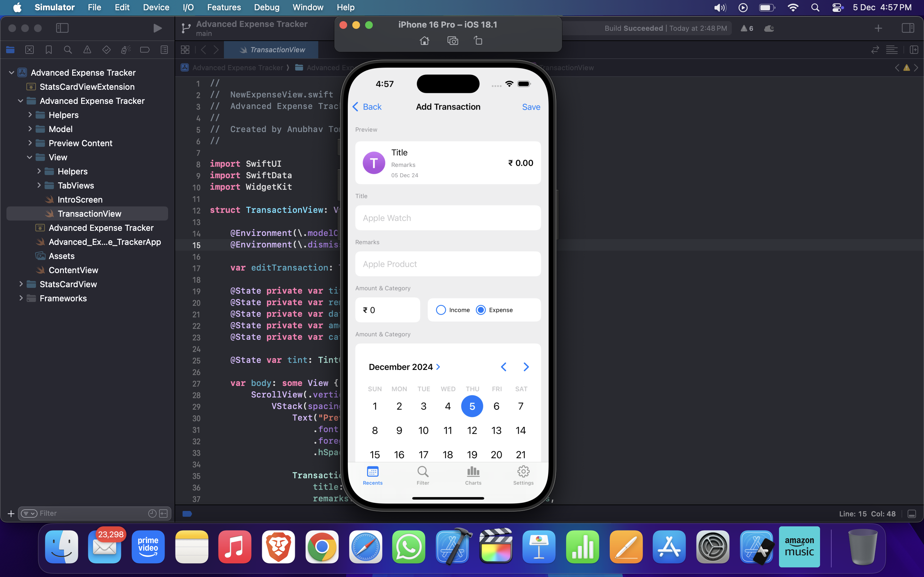The height and width of the screenshot is (577, 924).
Task: Save the new transaction
Action: [531, 107]
